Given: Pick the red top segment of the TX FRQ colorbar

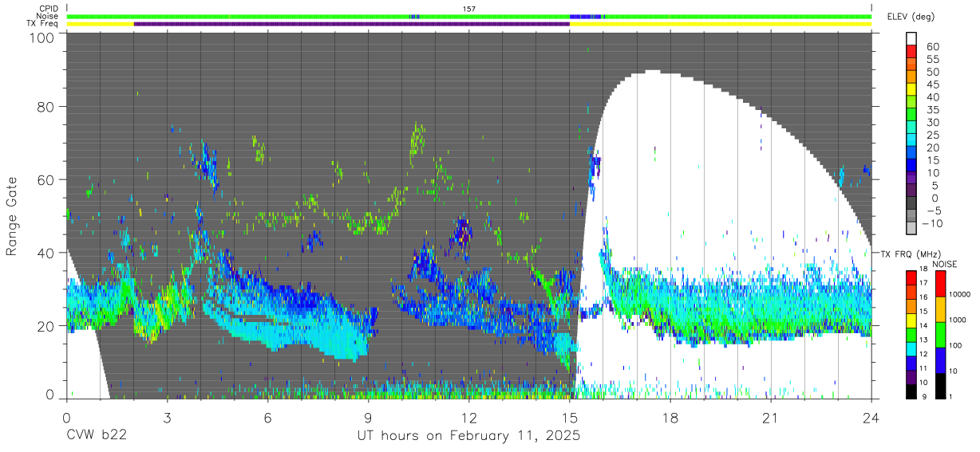Looking at the screenshot, I should pos(911,277).
